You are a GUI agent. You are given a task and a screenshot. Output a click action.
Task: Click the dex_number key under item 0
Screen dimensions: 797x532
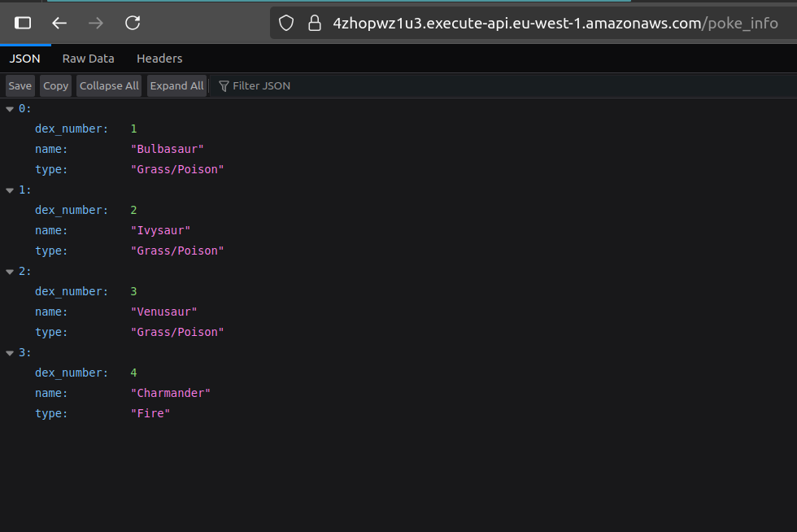(72, 129)
